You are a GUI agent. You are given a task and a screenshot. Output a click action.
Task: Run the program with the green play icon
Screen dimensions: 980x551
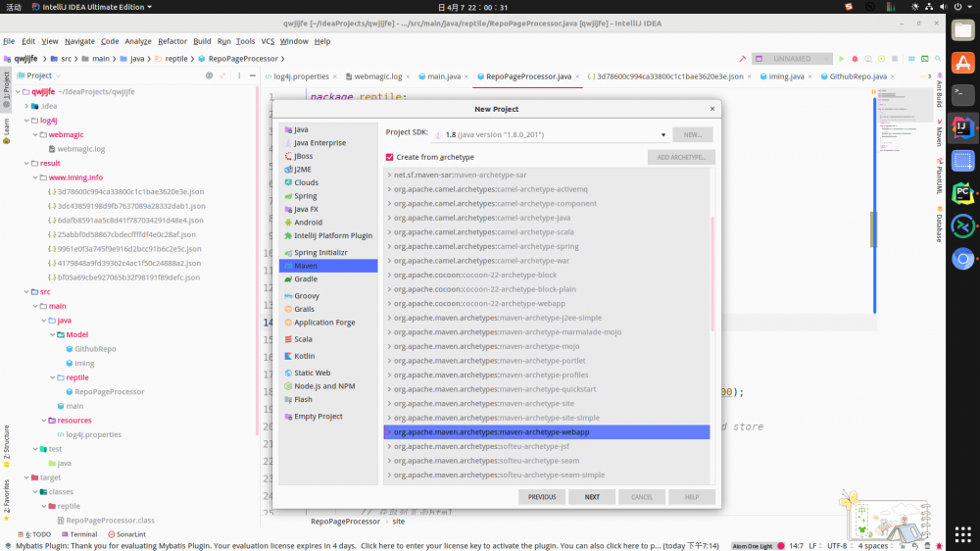coord(841,59)
